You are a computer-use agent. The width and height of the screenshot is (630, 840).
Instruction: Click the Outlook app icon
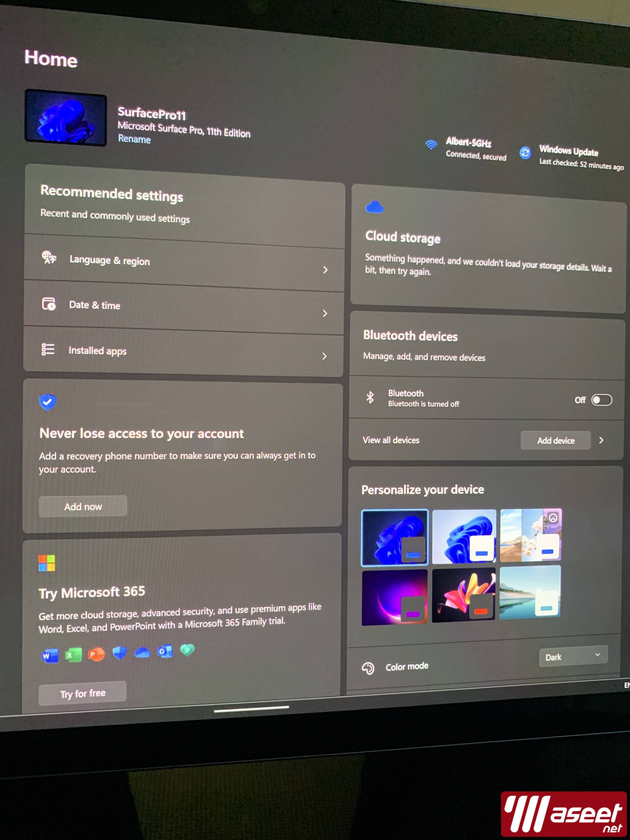tap(165, 651)
